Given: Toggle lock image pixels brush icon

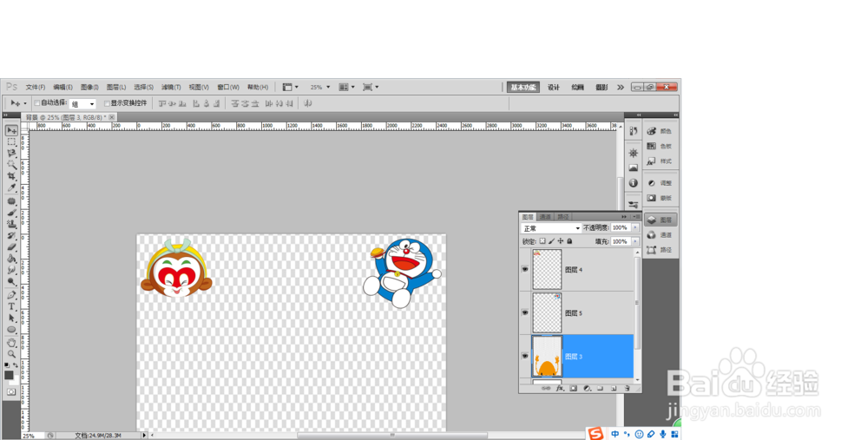Looking at the screenshot, I should coord(551,241).
